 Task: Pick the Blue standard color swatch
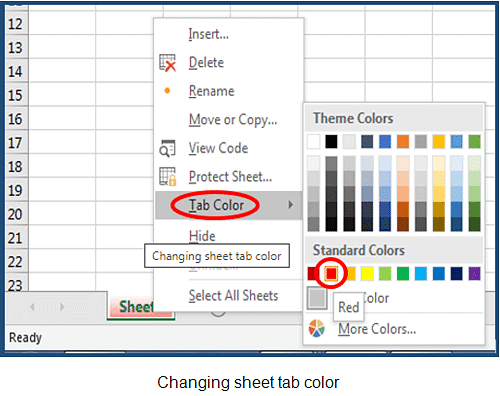click(439, 274)
